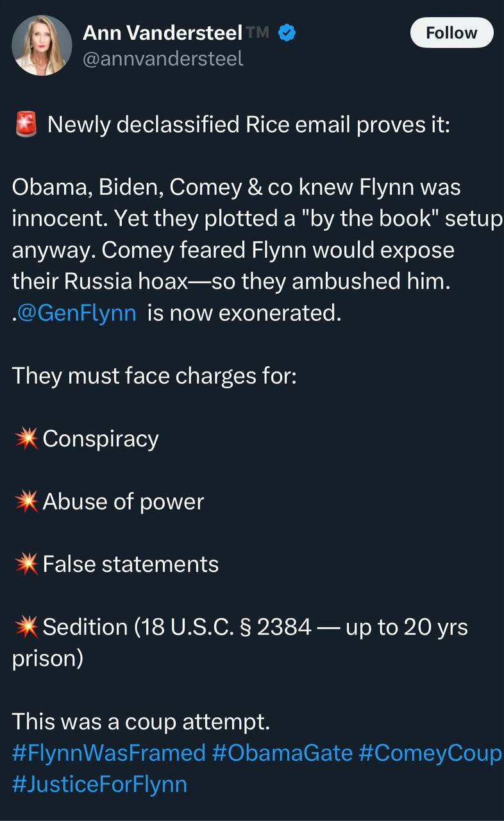Open the #FlynnWasFramed hashtag

click(x=109, y=752)
